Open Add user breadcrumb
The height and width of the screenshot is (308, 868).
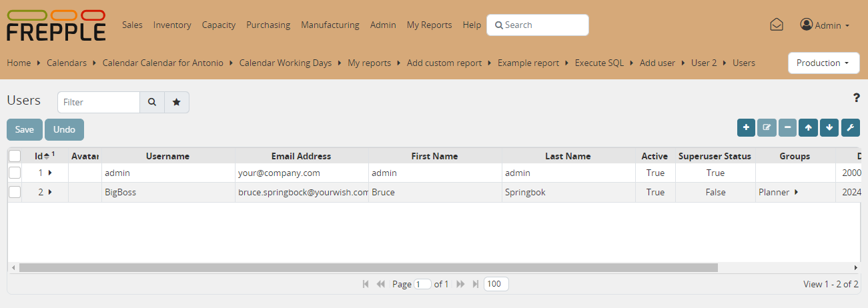(657, 63)
